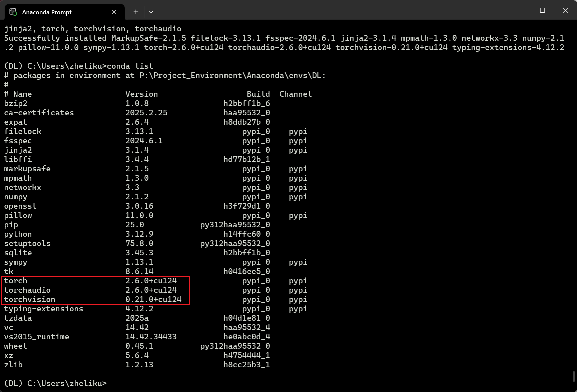The height and width of the screenshot is (392, 577).
Task: Click the 'Build' column header
Action: [258, 94]
